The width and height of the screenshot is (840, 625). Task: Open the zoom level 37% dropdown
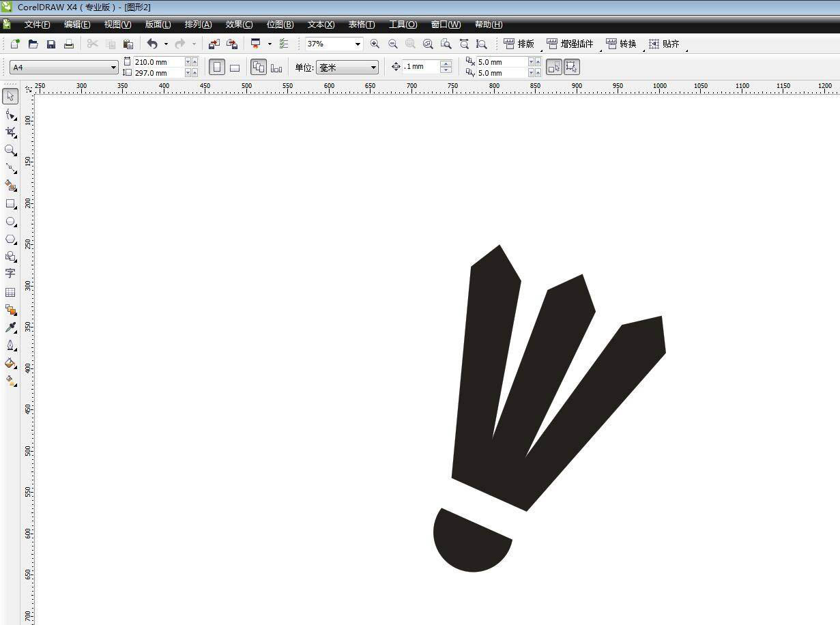pos(358,44)
